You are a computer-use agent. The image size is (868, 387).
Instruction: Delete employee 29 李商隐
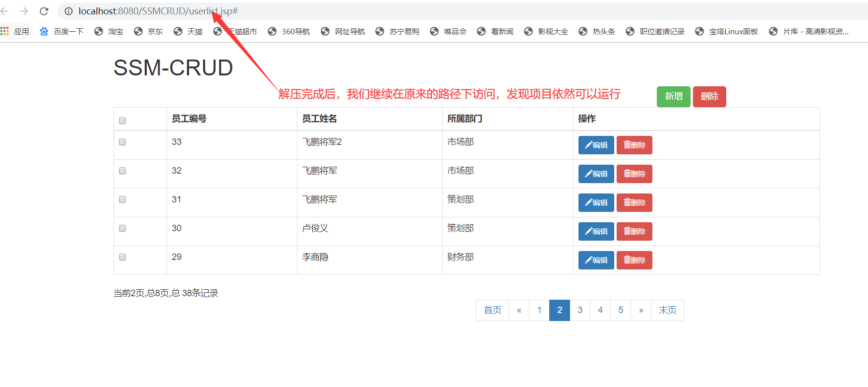(635, 260)
